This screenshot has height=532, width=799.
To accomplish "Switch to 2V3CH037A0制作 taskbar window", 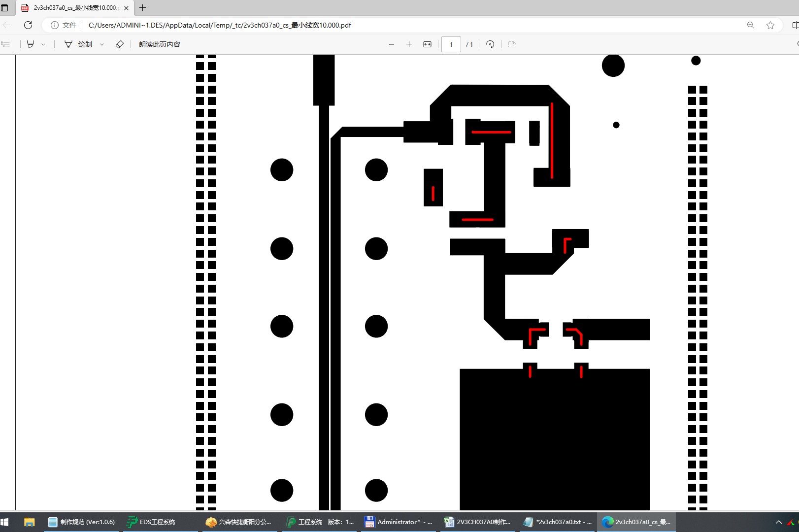I will (478, 522).
